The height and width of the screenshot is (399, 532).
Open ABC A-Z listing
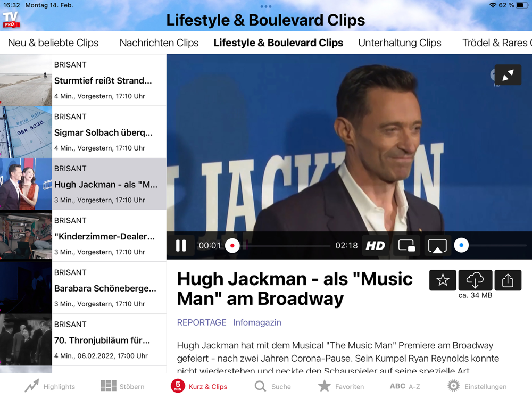405,386
